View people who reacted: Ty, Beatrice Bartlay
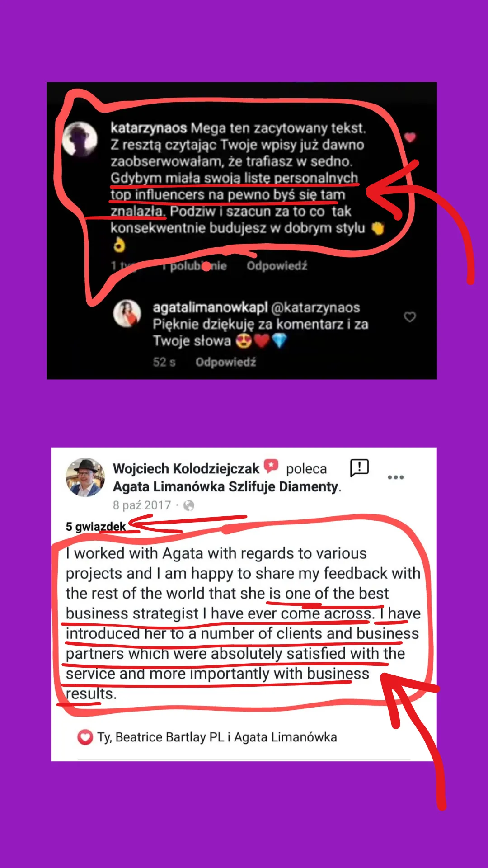The image size is (488, 868). pos(217,737)
